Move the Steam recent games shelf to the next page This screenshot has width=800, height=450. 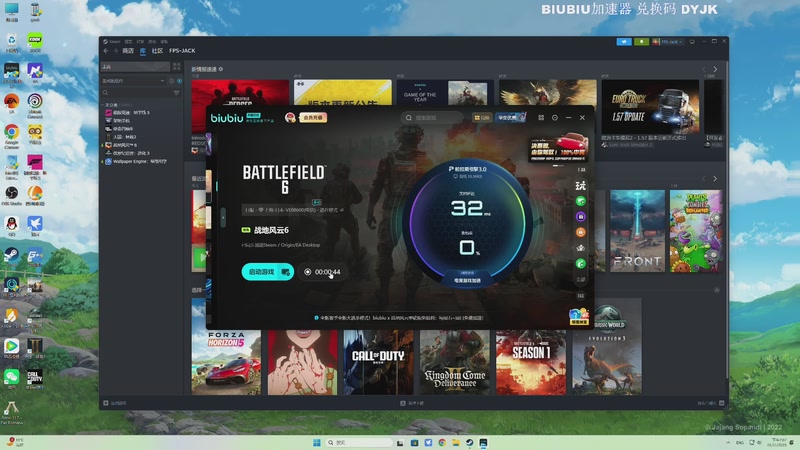point(715,179)
